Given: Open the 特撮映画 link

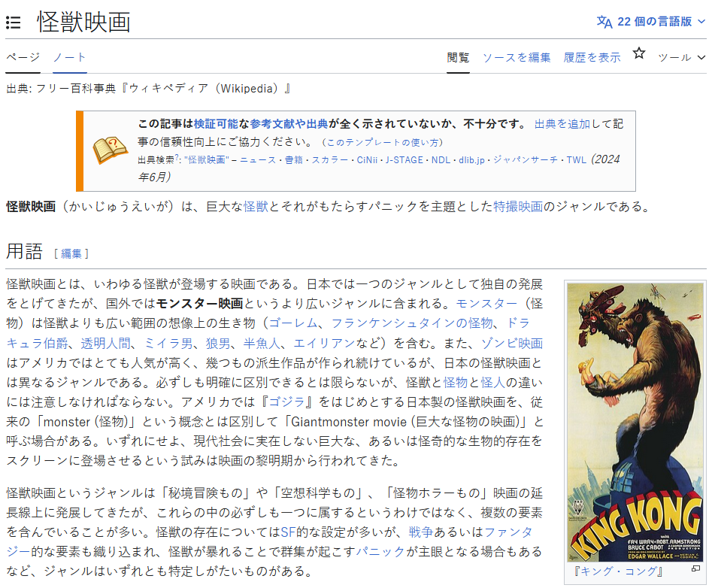Looking at the screenshot, I should point(518,207).
